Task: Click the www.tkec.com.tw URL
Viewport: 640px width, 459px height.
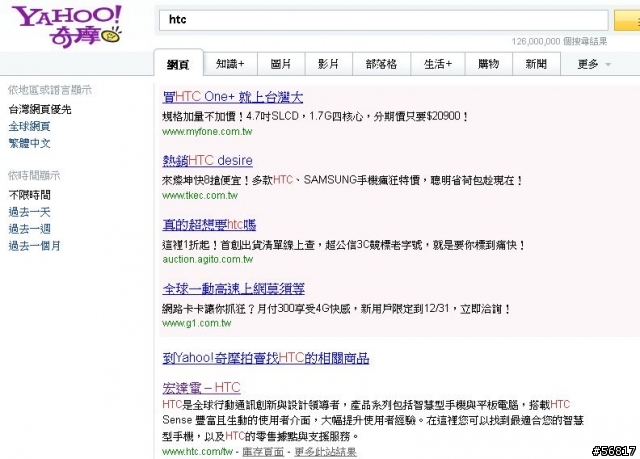Action: (200, 195)
